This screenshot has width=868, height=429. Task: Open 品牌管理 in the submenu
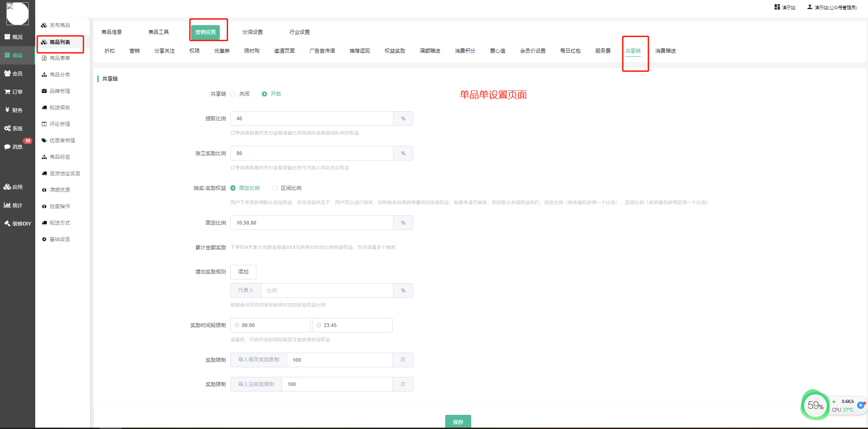60,91
